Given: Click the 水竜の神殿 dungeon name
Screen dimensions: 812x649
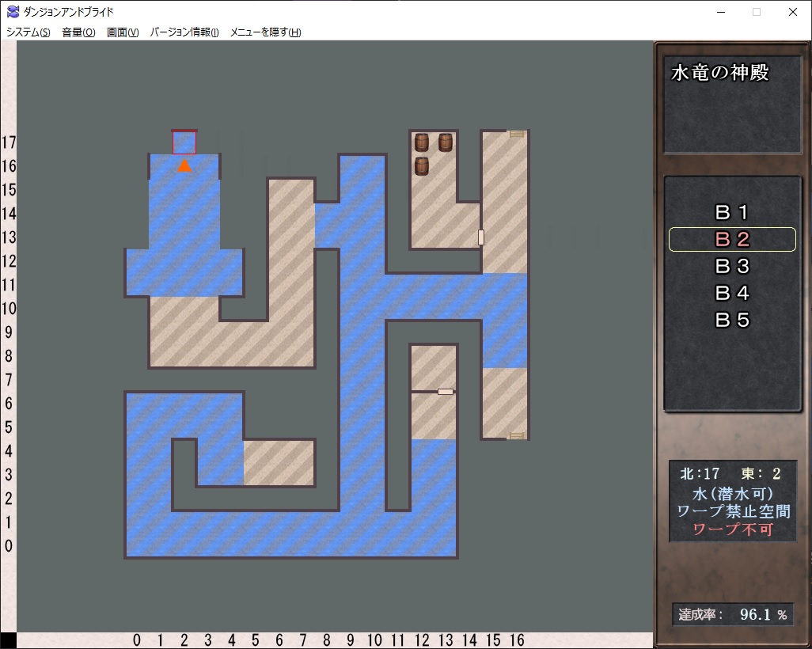Looking at the screenshot, I should coord(720,73).
